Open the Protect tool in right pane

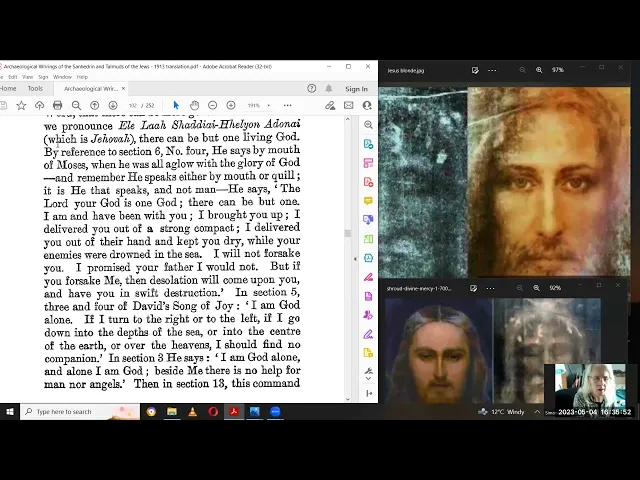pyautogui.click(x=368, y=296)
